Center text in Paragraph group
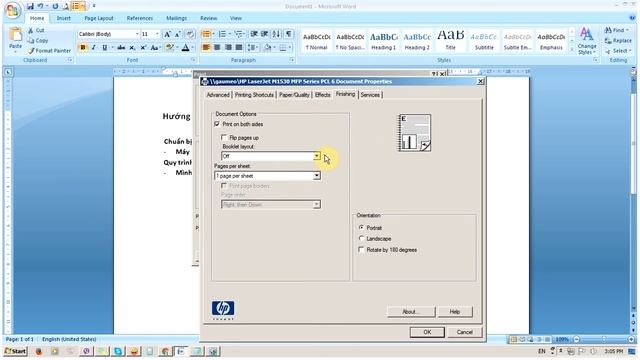The width and height of the screenshot is (640, 360). click(x=217, y=48)
